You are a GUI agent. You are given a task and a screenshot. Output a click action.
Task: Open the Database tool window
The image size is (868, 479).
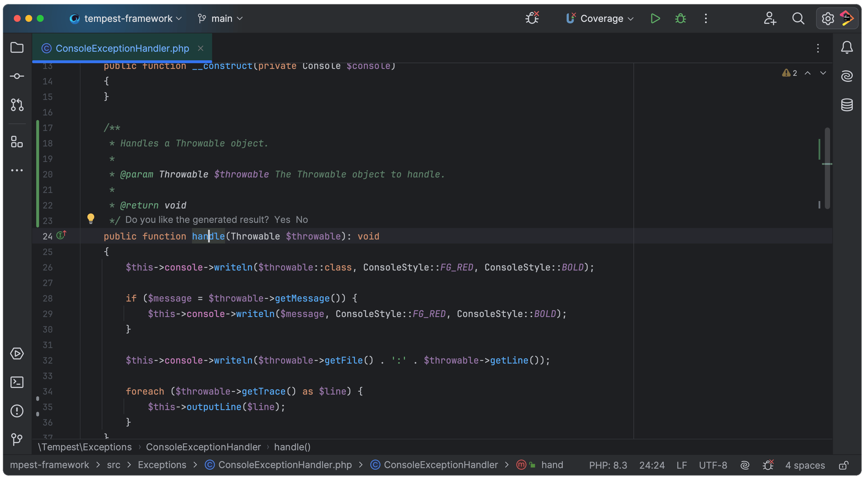846,105
